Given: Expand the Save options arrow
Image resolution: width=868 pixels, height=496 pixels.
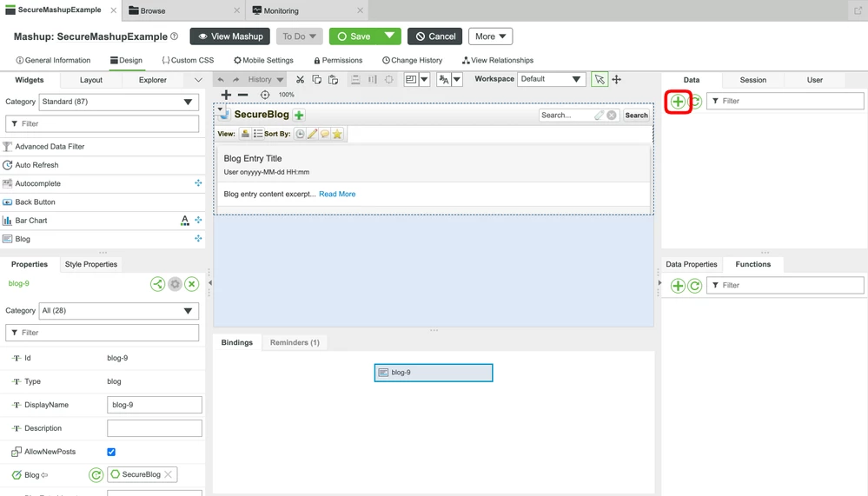Looking at the screenshot, I should (x=390, y=36).
